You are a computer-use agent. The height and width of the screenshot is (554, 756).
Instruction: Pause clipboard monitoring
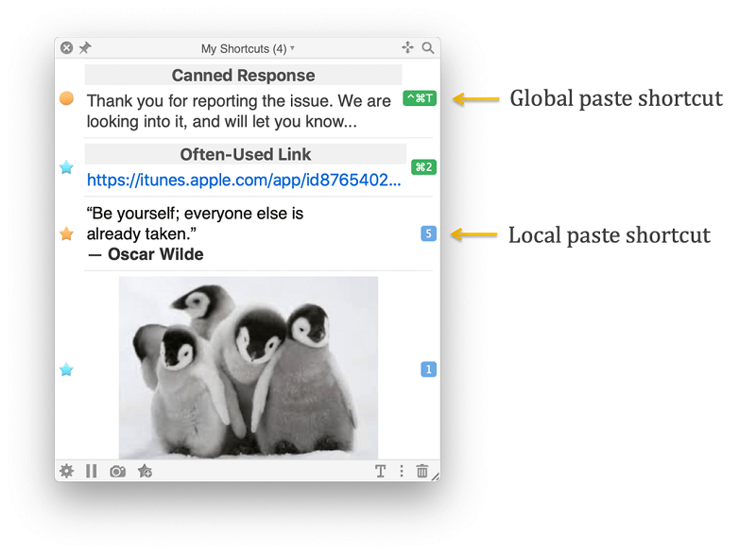coord(91,471)
